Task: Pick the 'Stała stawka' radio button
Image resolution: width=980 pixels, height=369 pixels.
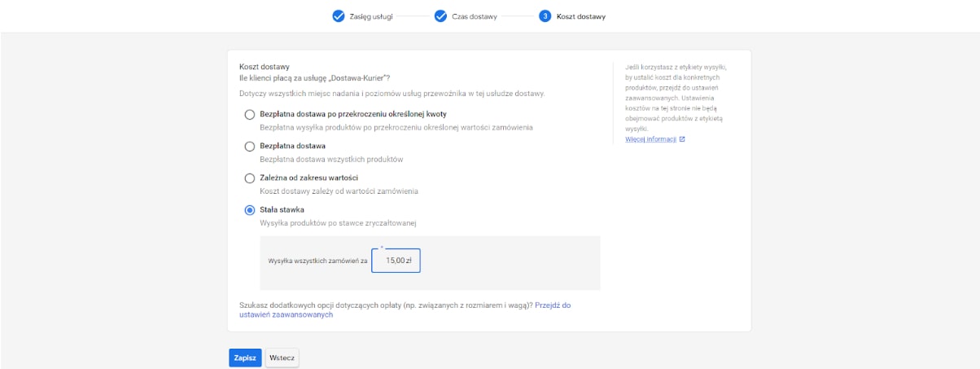Action: point(250,209)
